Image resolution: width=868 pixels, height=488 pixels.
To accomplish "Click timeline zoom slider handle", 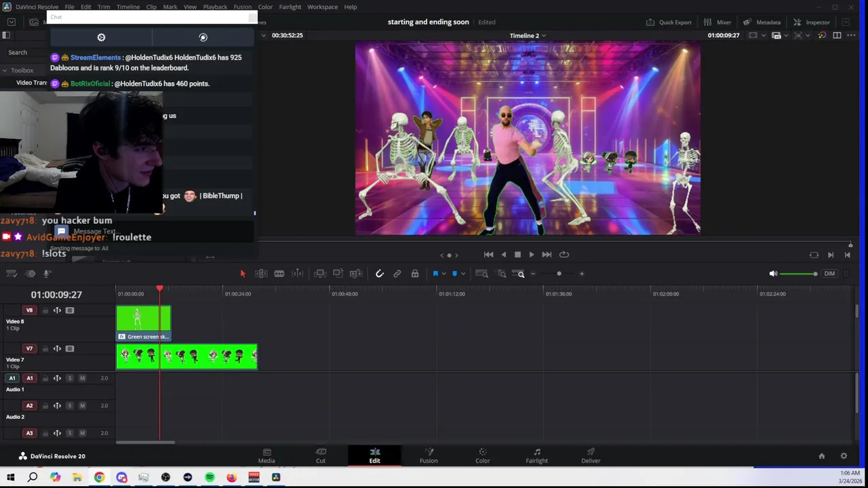I will click(559, 274).
